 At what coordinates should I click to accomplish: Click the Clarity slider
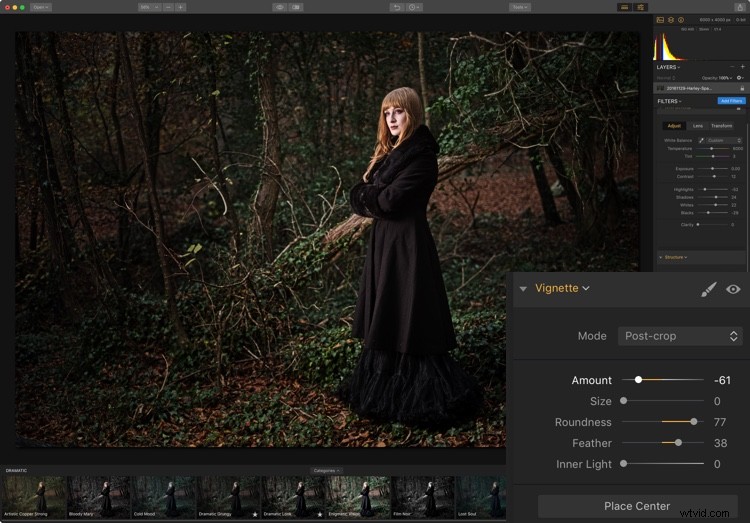coord(712,224)
